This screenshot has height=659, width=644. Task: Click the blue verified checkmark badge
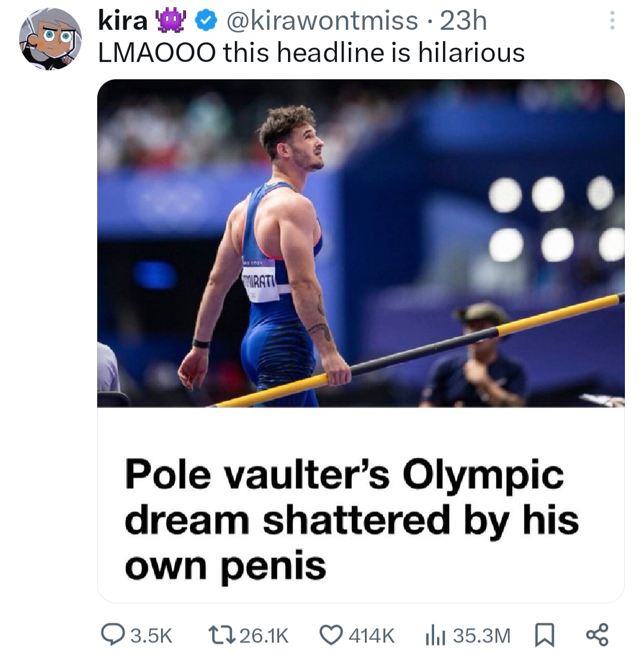[x=206, y=22]
